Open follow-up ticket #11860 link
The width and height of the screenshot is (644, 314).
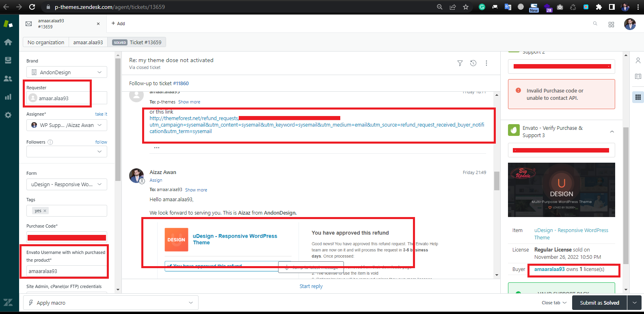(x=181, y=83)
